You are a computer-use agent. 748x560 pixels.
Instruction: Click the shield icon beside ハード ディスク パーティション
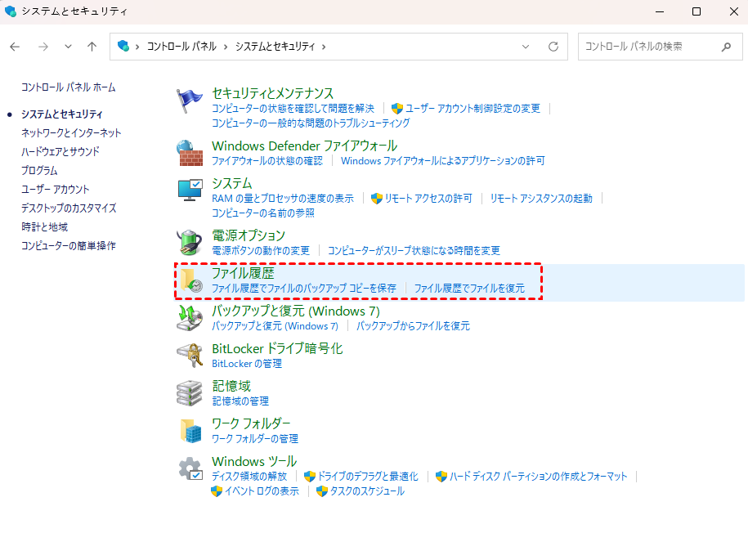point(441,477)
